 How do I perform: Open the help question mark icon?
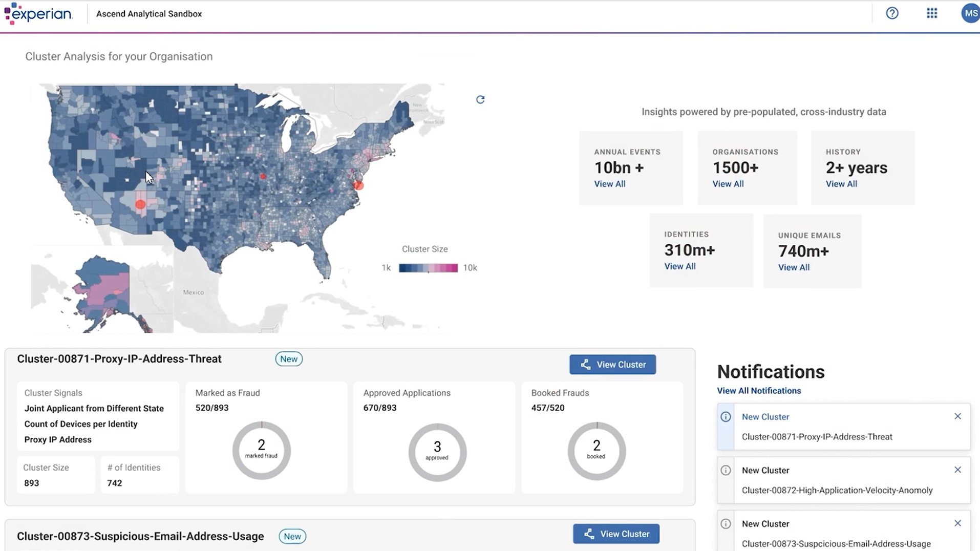tap(892, 13)
